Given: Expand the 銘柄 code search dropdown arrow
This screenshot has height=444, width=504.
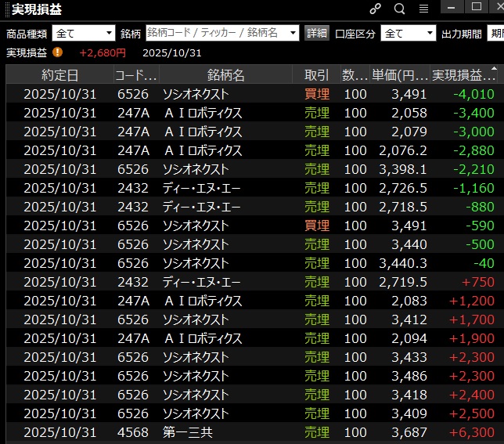Looking at the screenshot, I should (x=293, y=34).
